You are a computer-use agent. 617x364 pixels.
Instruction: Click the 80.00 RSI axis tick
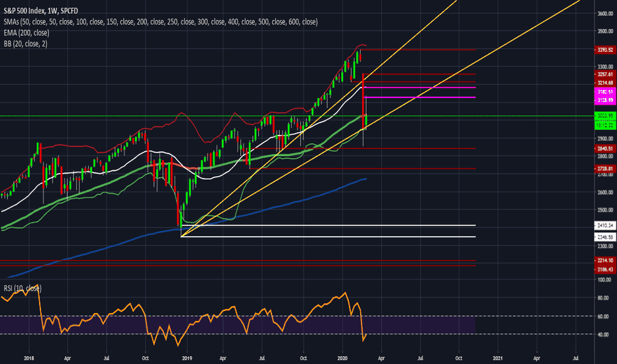click(x=604, y=298)
